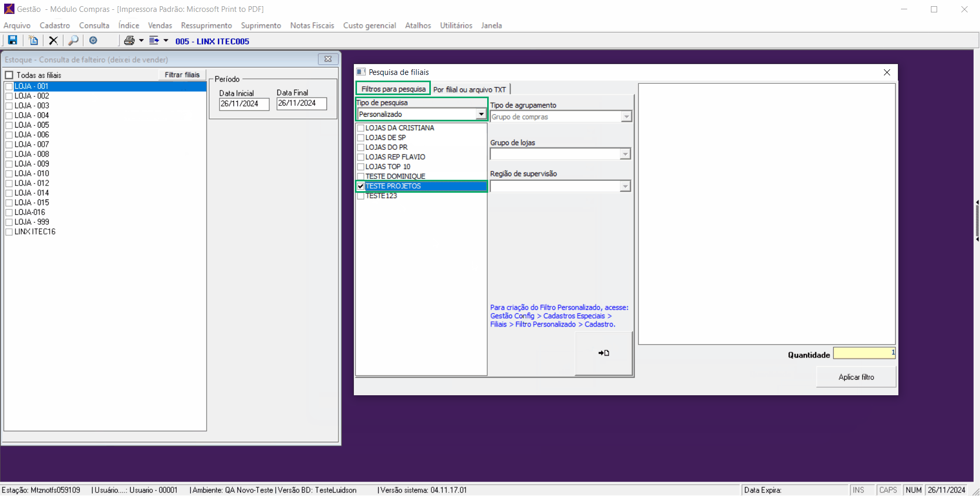Viewport: 980px width, 496px height.
Task: Check the LOJA - 005 checkbox
Action: [x=9, y=125]
